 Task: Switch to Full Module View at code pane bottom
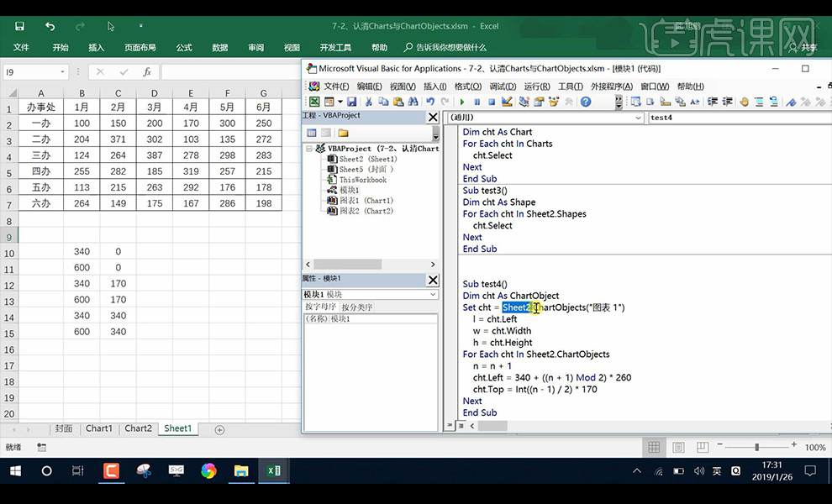[461, 426]
